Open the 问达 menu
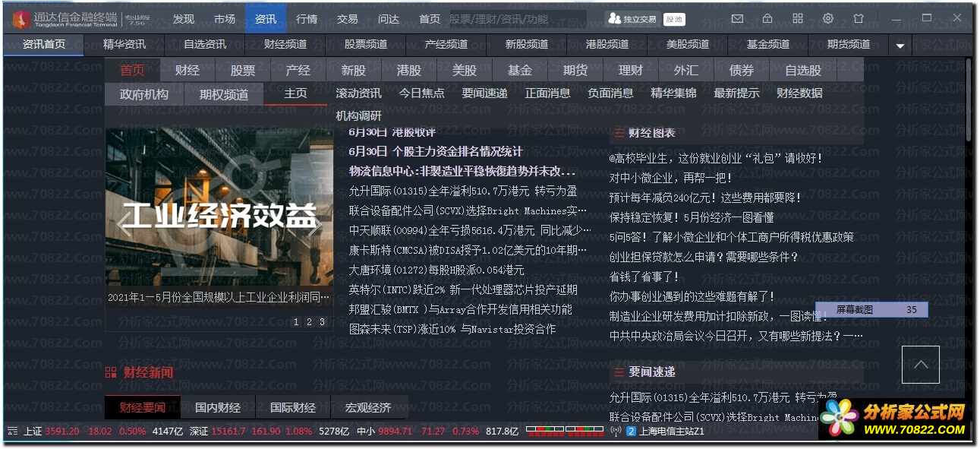980x449 pixels. (x=389, y=19)
